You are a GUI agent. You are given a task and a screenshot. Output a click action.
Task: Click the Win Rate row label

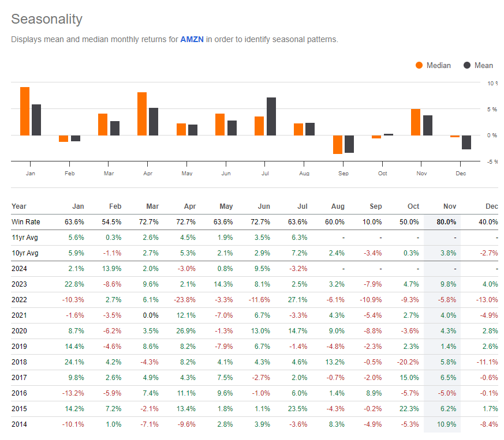(x=26, y=221)
